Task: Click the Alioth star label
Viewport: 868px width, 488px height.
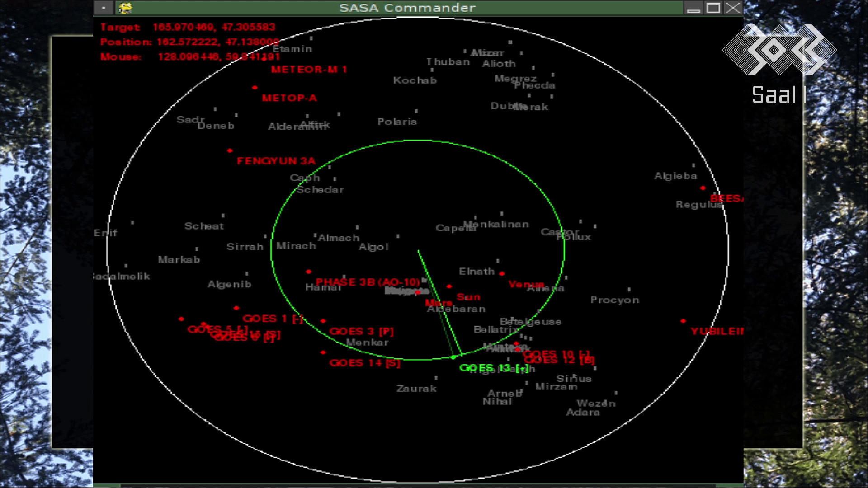Action: pyautogui.click(x=499, y=64)
